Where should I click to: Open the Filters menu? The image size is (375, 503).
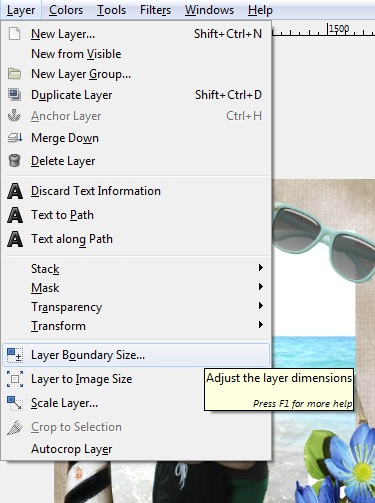tap(155, 10)
